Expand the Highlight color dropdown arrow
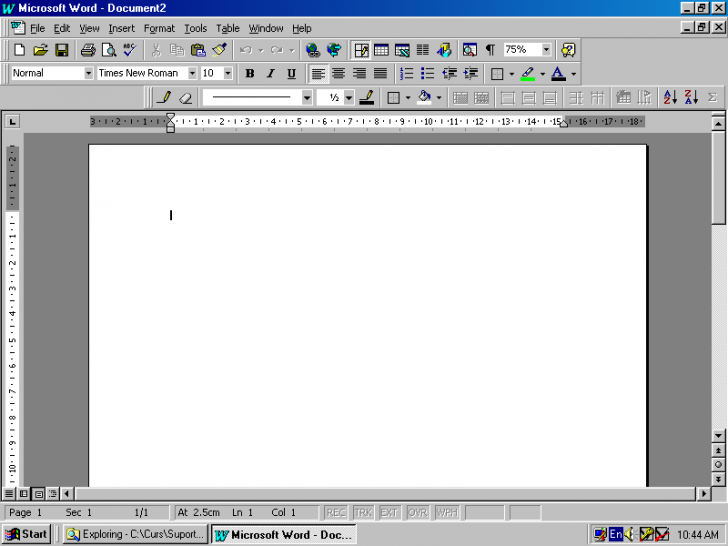The width and height of the screenshot is (728, 546). coord(542,73)
